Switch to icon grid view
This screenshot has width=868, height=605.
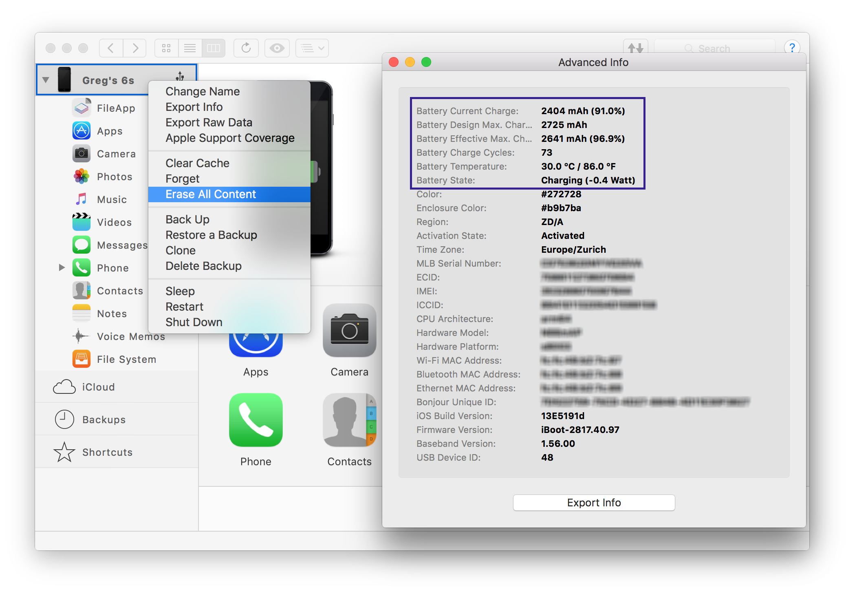point(166,48)
